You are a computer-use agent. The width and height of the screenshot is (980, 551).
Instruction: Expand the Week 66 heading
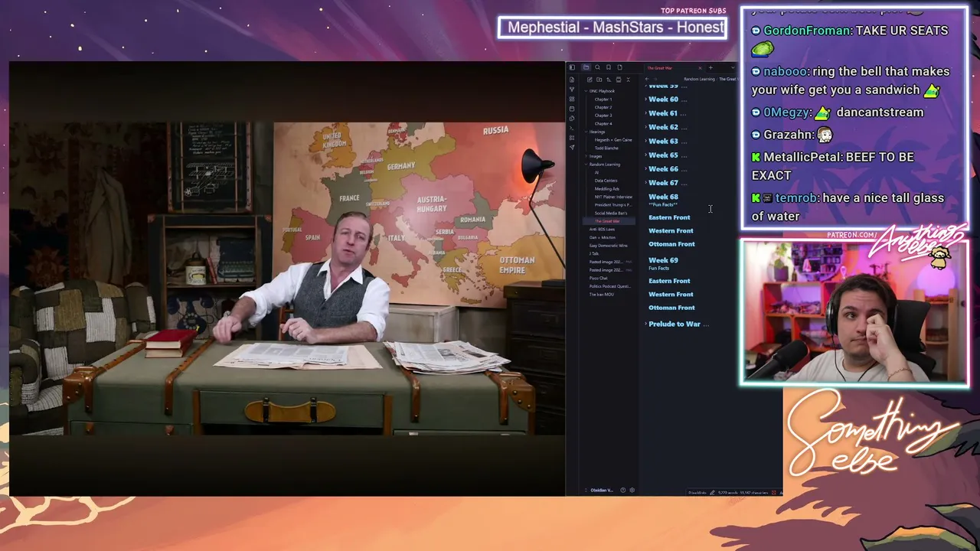point(645,169)
